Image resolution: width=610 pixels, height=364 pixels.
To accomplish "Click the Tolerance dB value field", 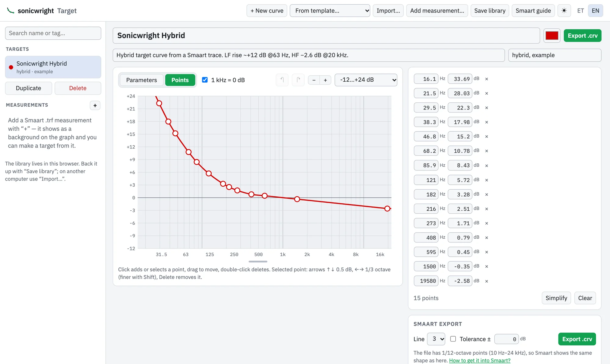I will [x=506, y=339].
